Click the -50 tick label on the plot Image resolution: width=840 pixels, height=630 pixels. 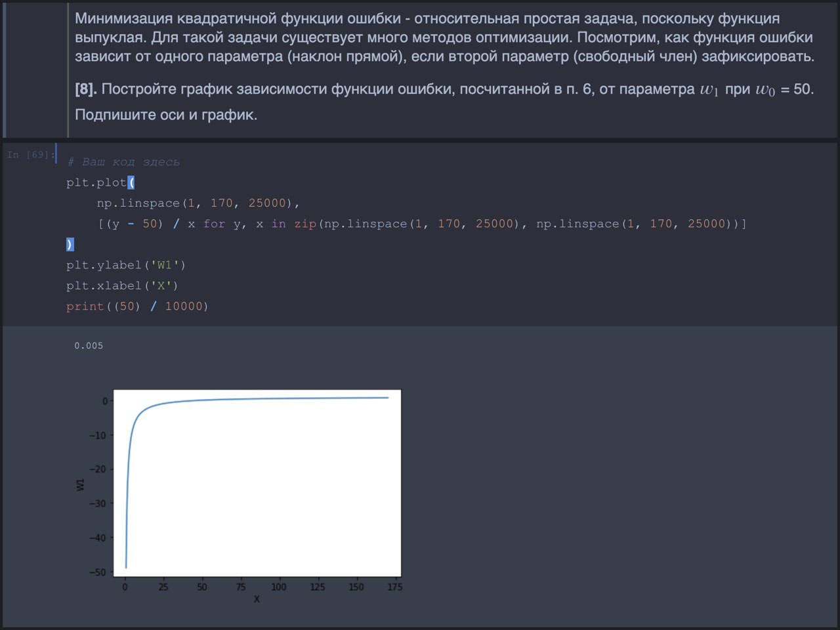click(98, 572)
